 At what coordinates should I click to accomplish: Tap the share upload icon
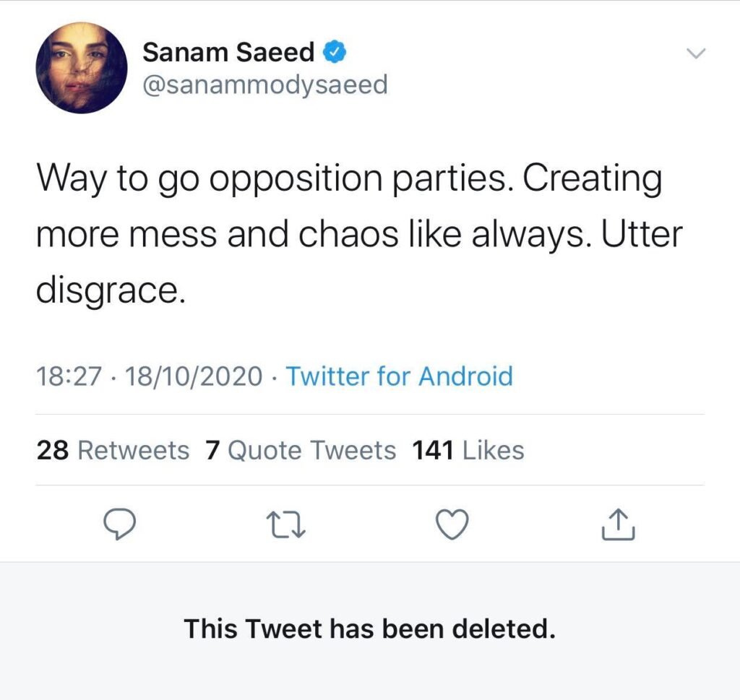click(x=618, y=525)
